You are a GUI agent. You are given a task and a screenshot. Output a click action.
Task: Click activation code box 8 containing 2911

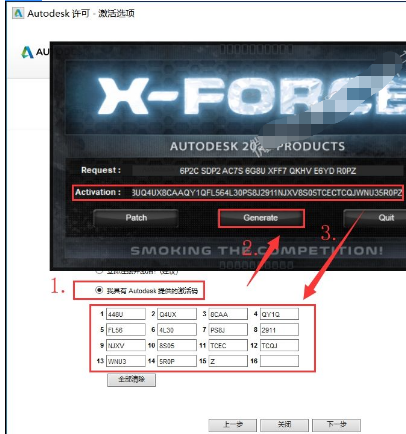[x=279, y=330]
